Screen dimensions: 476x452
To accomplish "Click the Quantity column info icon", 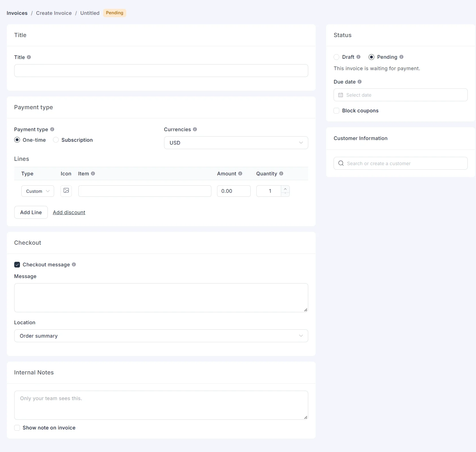I will click(281, 173).
